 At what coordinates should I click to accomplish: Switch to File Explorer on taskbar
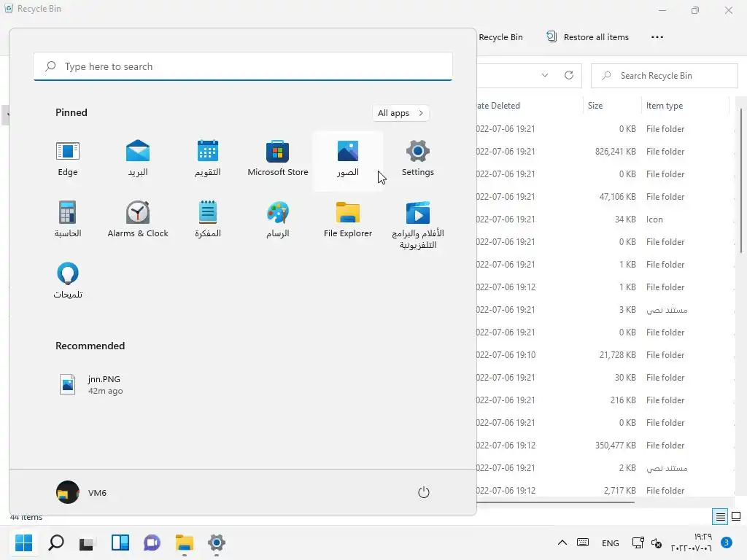tap(185, 542)
